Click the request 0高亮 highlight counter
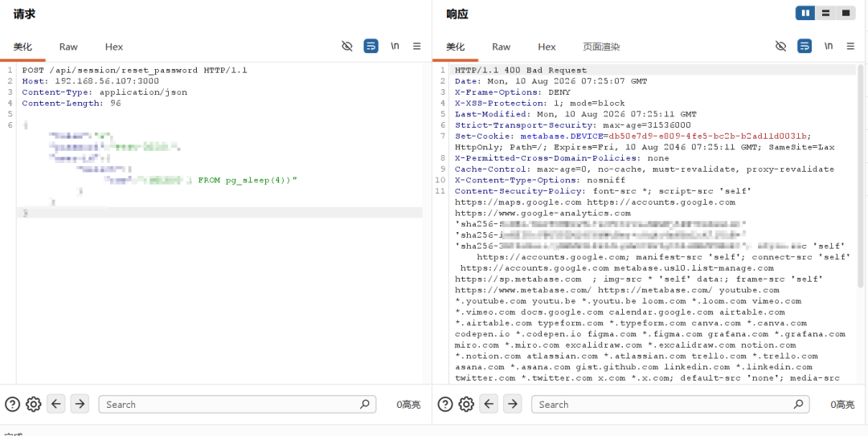Viewport: 868px width, 436px height. tap(408, 405)
